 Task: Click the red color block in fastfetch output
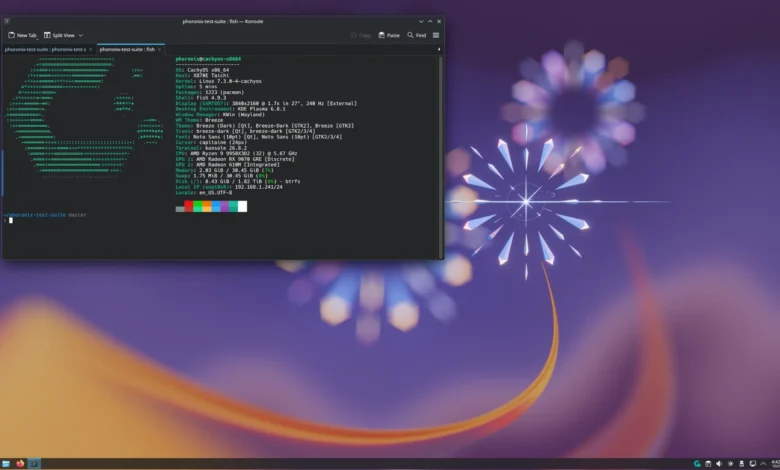tap(189, 206)
